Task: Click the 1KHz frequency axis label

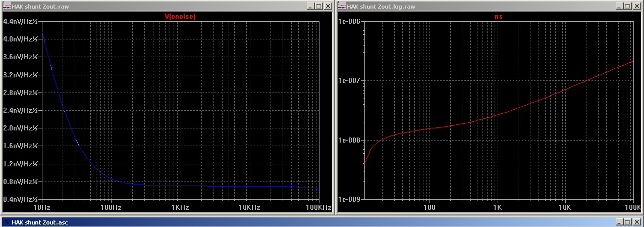Action: pos(181,208)
